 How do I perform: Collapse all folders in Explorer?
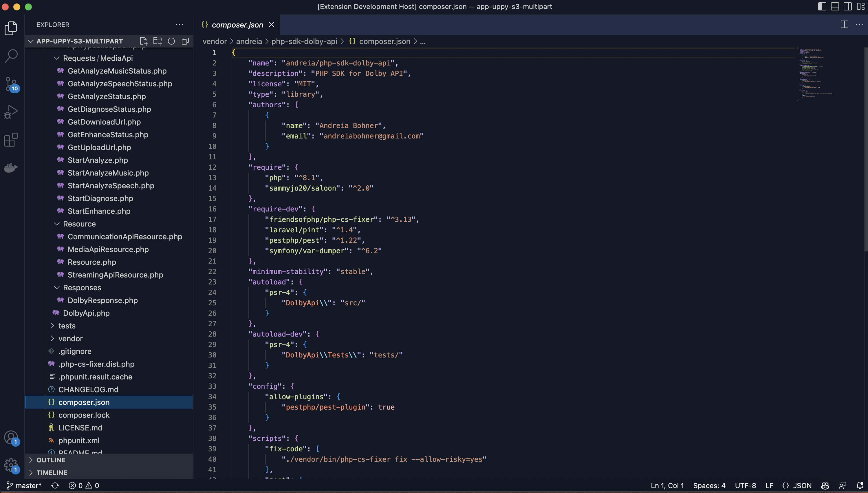click(185, 41)
